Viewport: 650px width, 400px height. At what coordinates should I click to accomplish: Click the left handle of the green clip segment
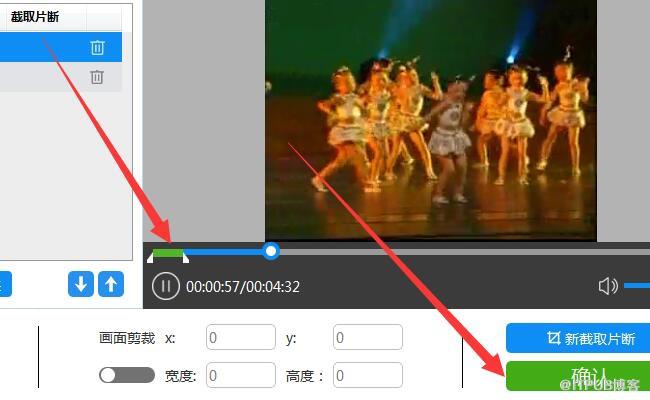pos(151,259)
